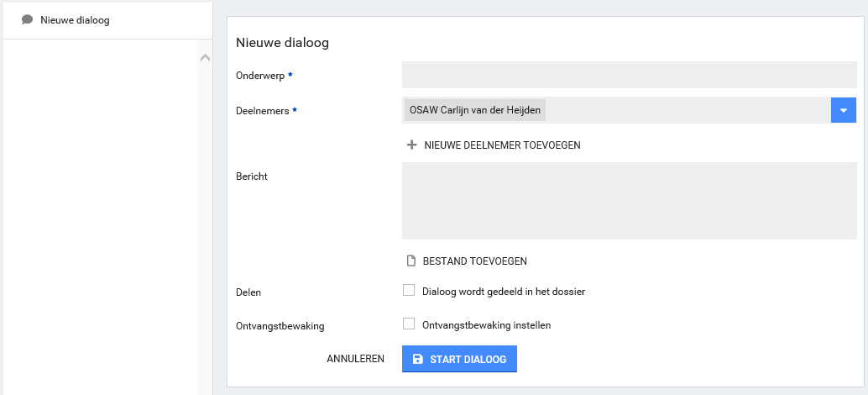The width and height of the screenshot is (868, 395).
Task: Click inside the Bericht text area
Action: pyautogui.click(x=629, y=201)
